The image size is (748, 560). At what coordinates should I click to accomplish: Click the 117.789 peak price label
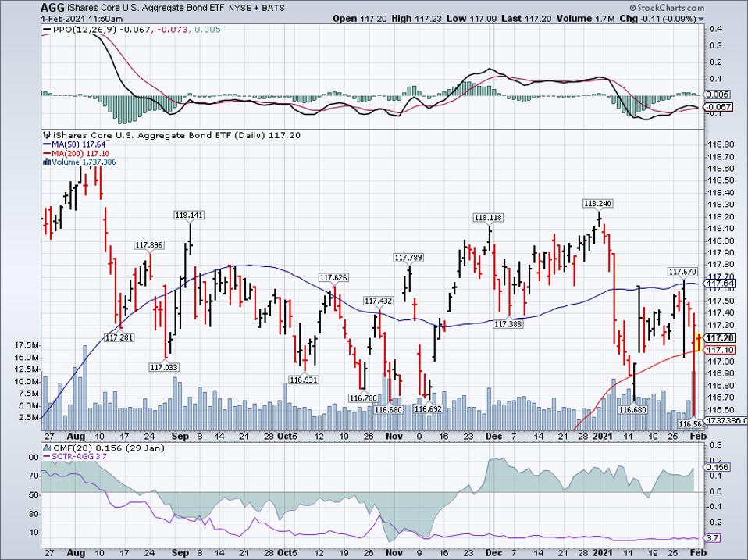point(408,258)
